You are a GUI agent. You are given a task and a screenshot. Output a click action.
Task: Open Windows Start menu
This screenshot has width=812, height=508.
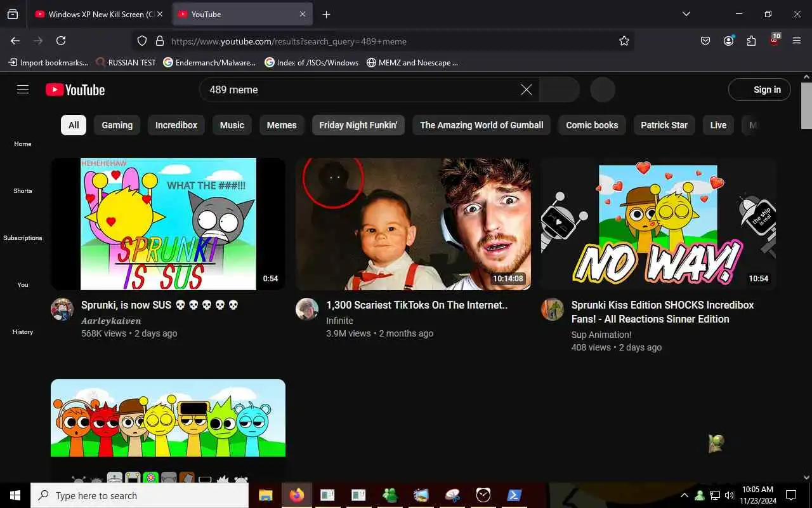click(15, 495)
